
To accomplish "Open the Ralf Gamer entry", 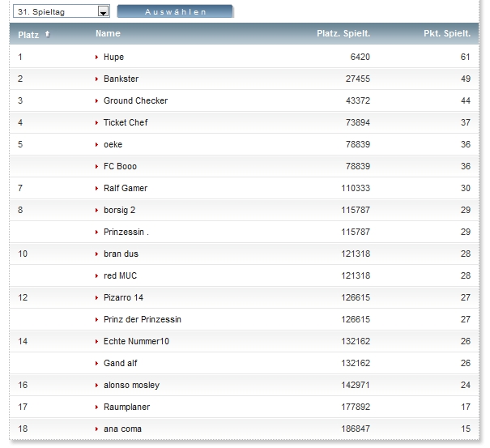I will tap(125, 189).
